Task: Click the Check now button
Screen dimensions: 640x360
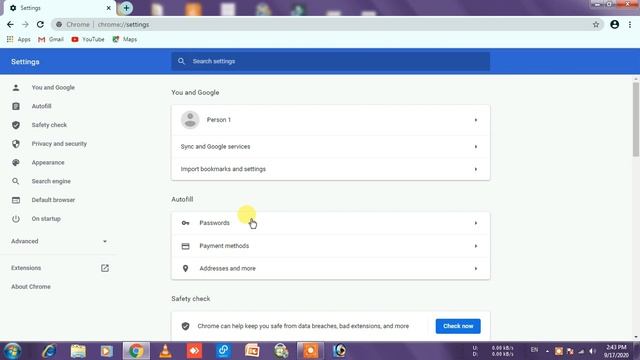Action: [458, 326]
